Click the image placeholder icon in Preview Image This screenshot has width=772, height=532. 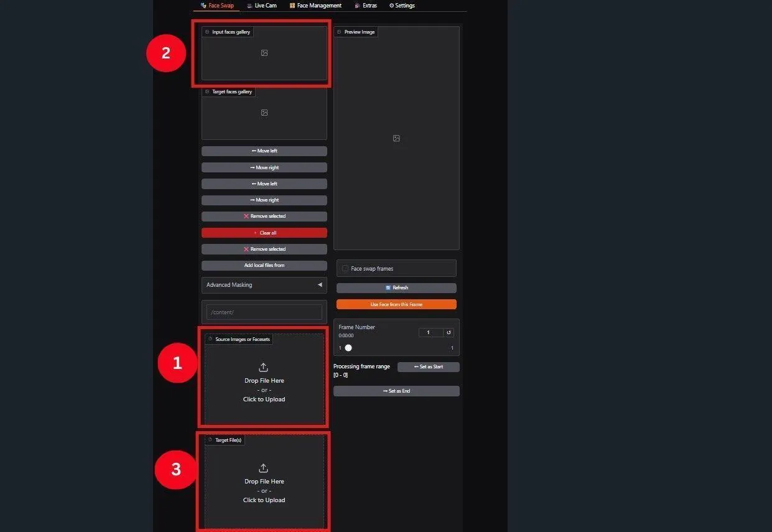(x=396, y=138)
